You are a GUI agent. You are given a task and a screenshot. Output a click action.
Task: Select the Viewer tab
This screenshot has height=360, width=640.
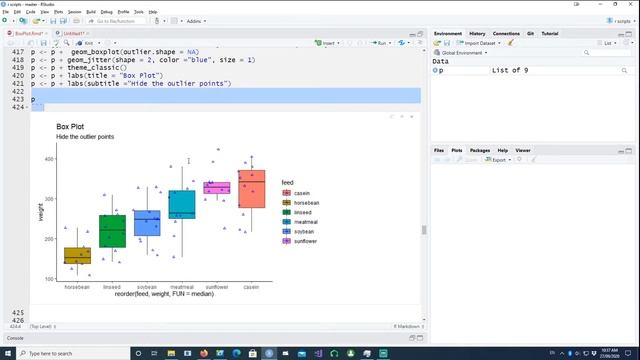[x=523, y=150]
